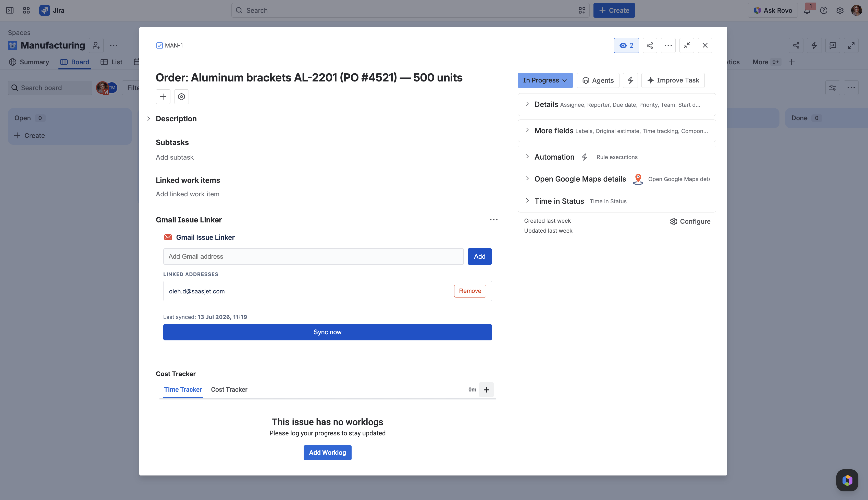
Task: Expand the Details section
Action: pos(616,104)
